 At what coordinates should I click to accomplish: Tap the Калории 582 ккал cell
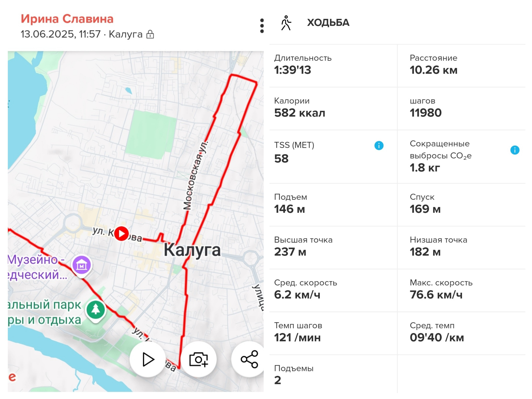click(333, 109)
